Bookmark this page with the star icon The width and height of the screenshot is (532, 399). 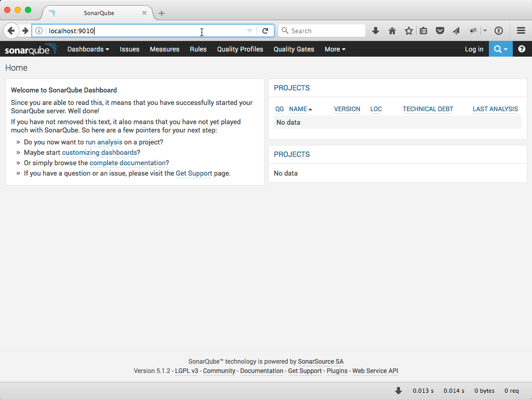409,31
